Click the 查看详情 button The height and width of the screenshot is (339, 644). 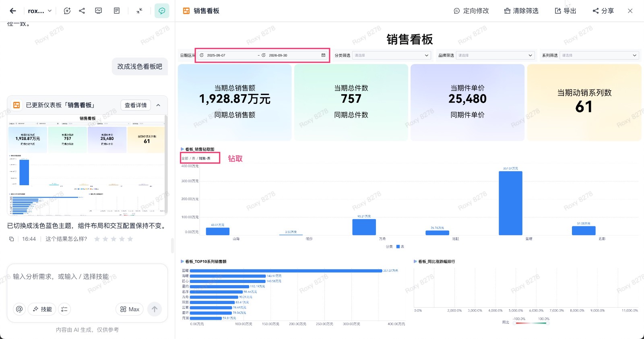136,105
